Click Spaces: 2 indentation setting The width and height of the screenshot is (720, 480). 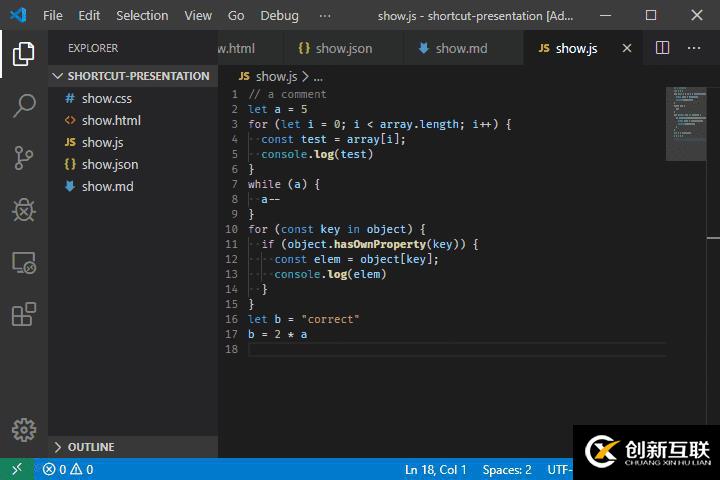506,469
